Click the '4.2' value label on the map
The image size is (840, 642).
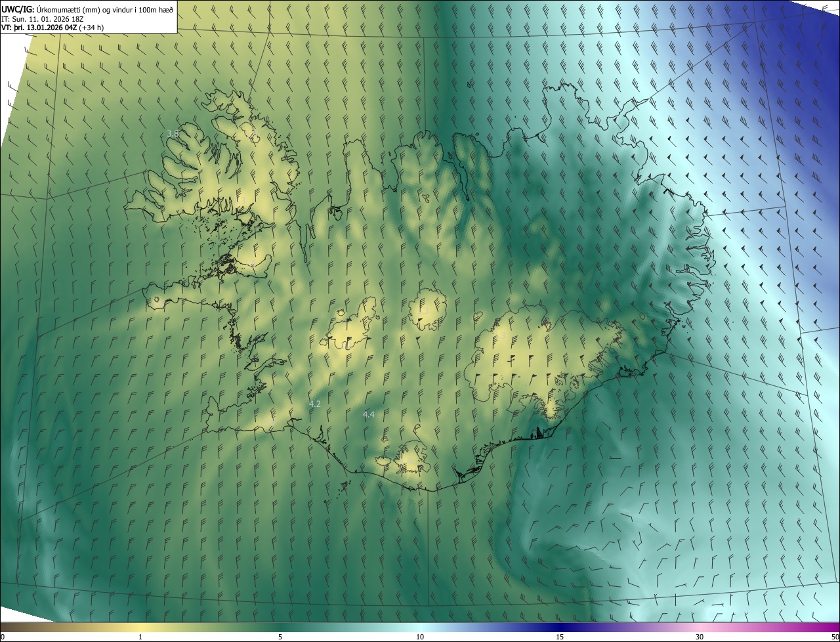pos(314,404)
